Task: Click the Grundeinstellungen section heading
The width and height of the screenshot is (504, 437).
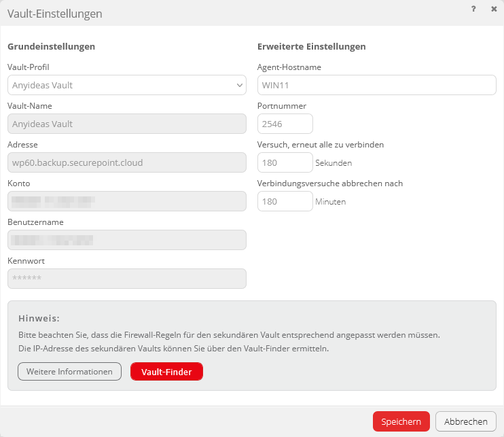Action: coord(51,47)
